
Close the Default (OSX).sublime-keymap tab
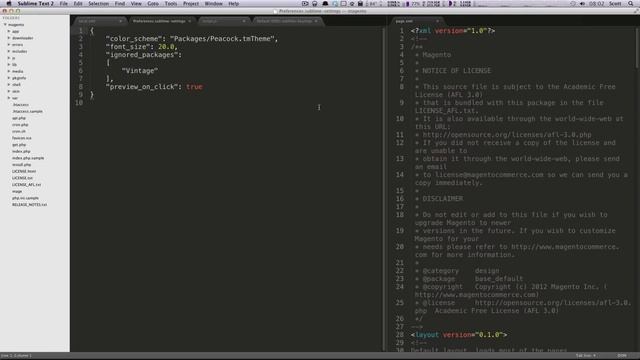click(316, 21)
